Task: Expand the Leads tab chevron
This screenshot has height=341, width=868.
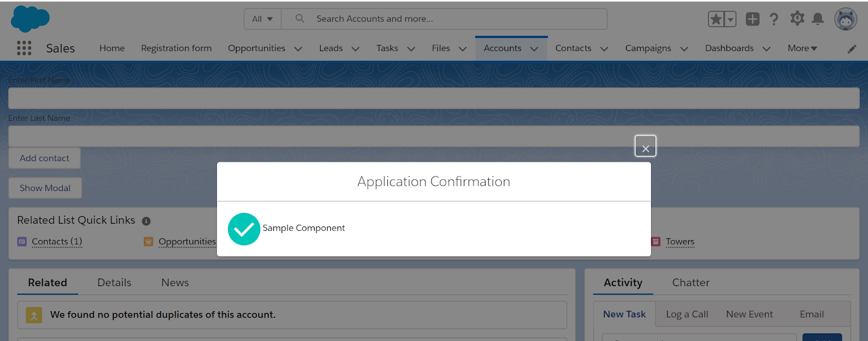Action: 355,49
